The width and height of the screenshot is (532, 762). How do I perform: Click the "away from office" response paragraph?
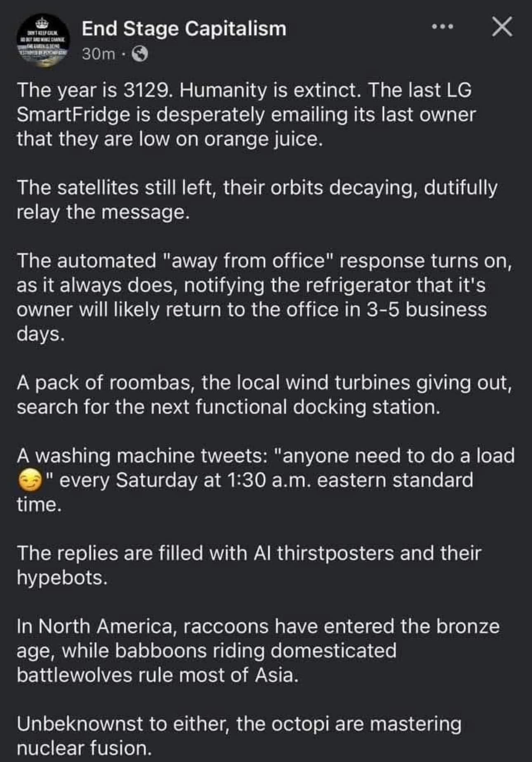pyautogui.click(x=264, y=297)
